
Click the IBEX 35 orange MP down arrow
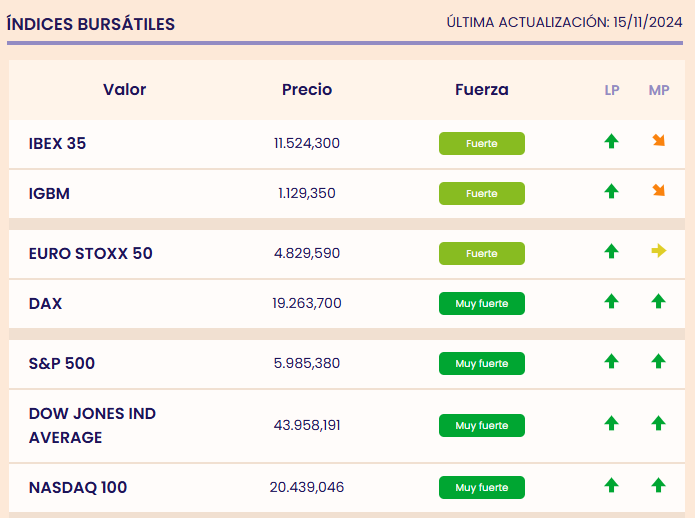point(658,141)
